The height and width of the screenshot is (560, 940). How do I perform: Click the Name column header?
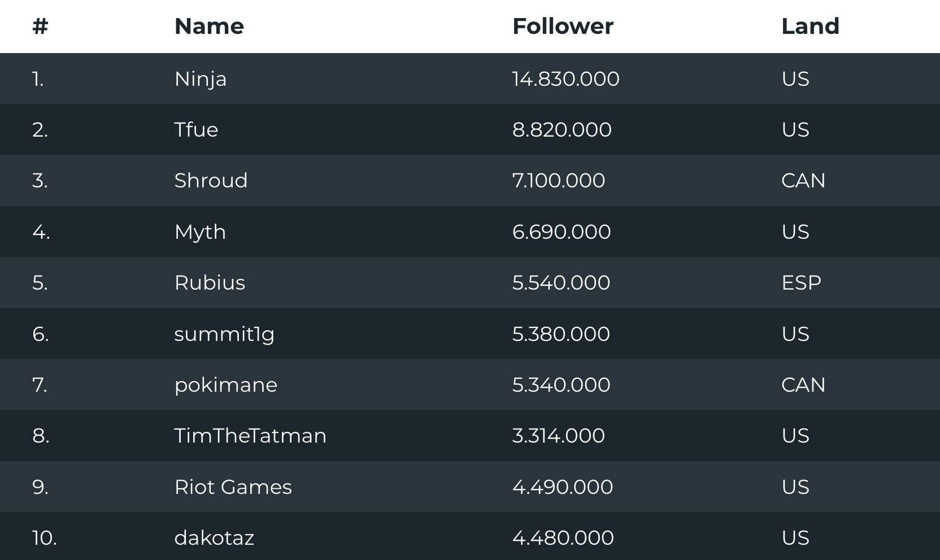209,26
